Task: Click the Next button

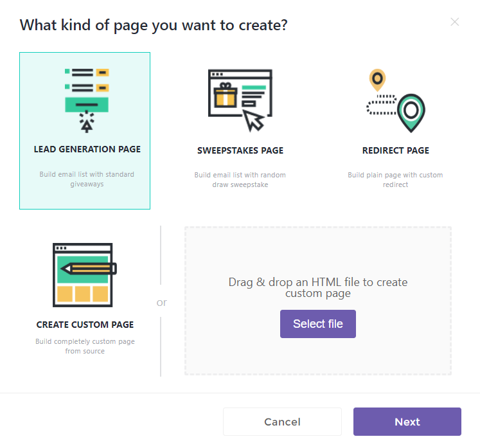Action: pos(407,422)
